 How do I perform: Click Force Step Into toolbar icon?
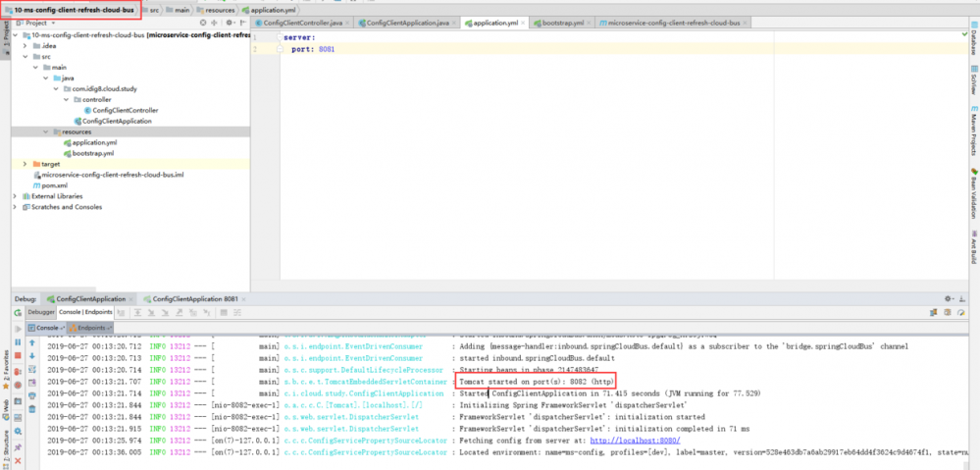point(165,312)
